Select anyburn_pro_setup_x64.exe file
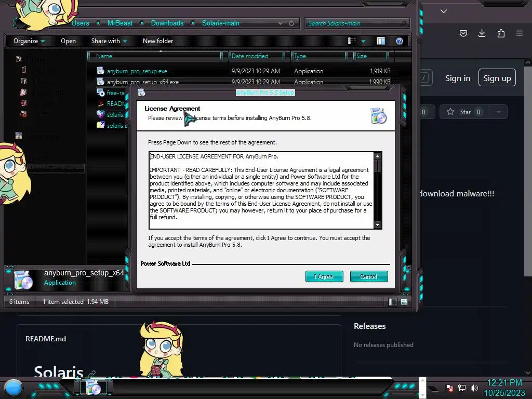This screenshot has width=532, height=399. [x=143, y=82]
